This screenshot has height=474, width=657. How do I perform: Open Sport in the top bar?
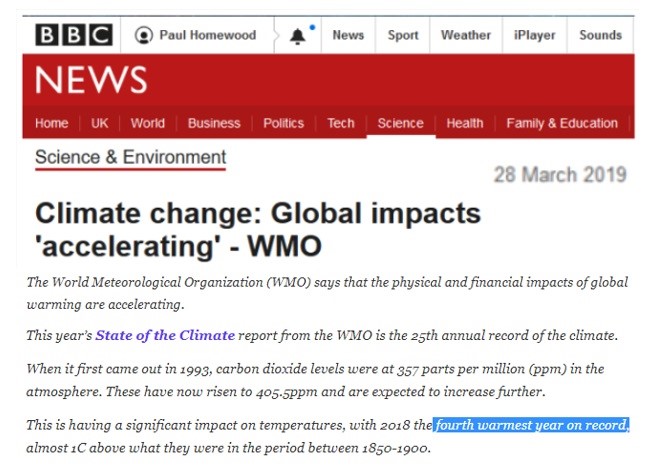point(403,36)
